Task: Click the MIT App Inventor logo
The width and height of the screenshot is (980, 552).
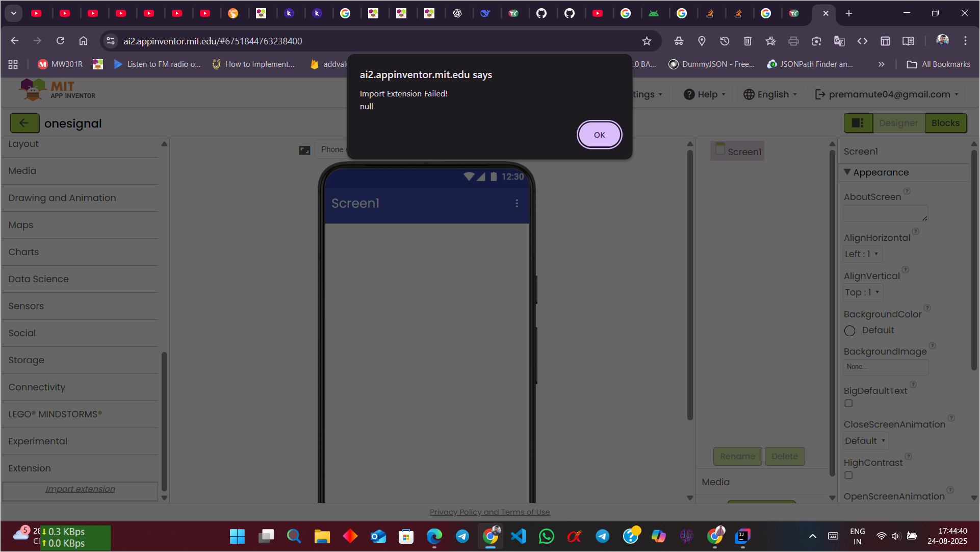Action: coord(57,89)
